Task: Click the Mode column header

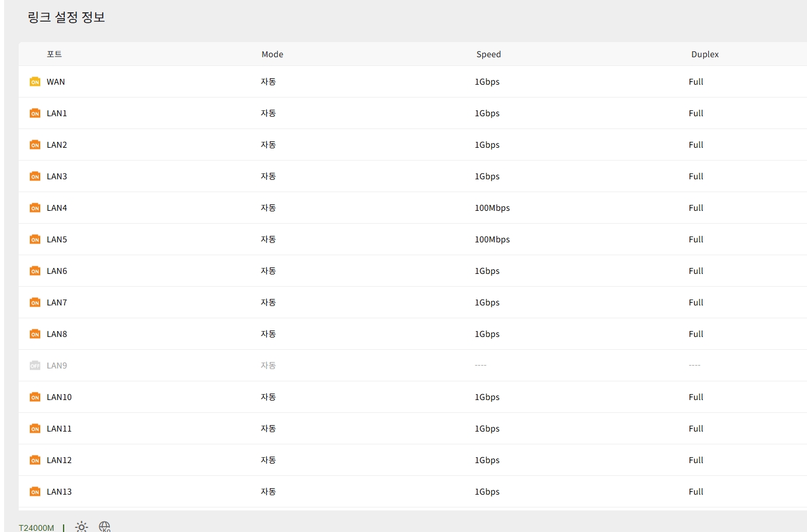Action: [x=272, y=54]
